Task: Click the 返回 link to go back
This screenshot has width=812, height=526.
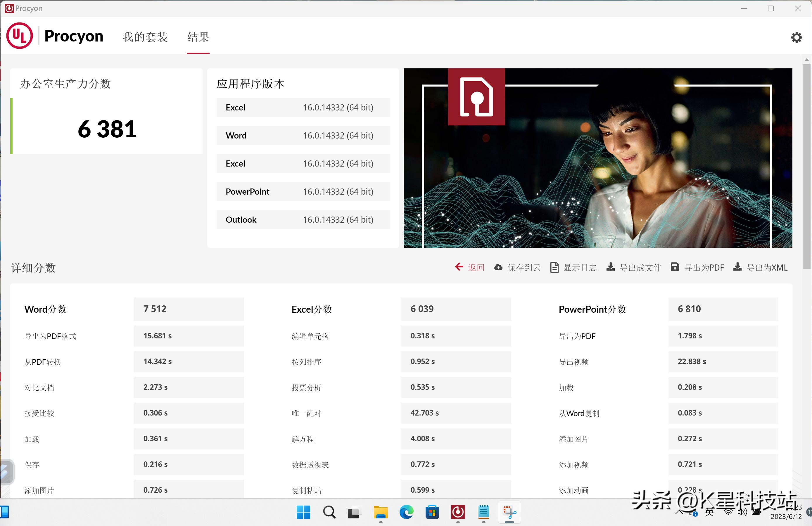Action: tap(477, 267)
